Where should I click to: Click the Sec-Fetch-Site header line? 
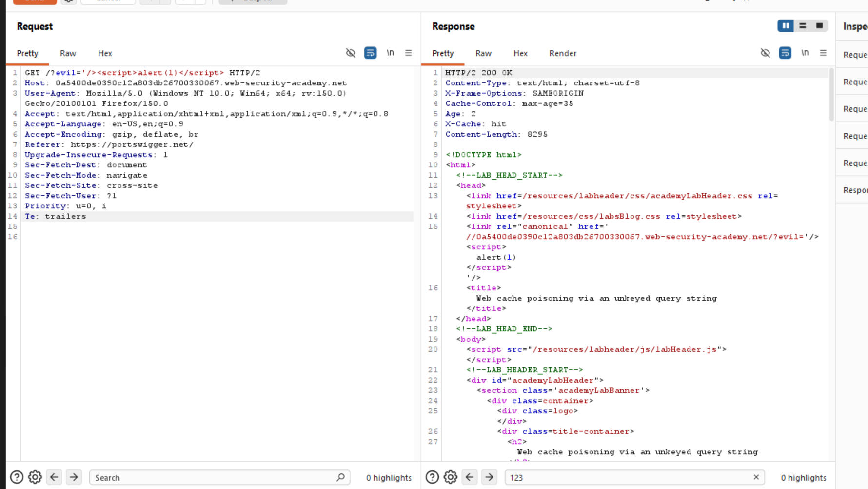point(91,185)
